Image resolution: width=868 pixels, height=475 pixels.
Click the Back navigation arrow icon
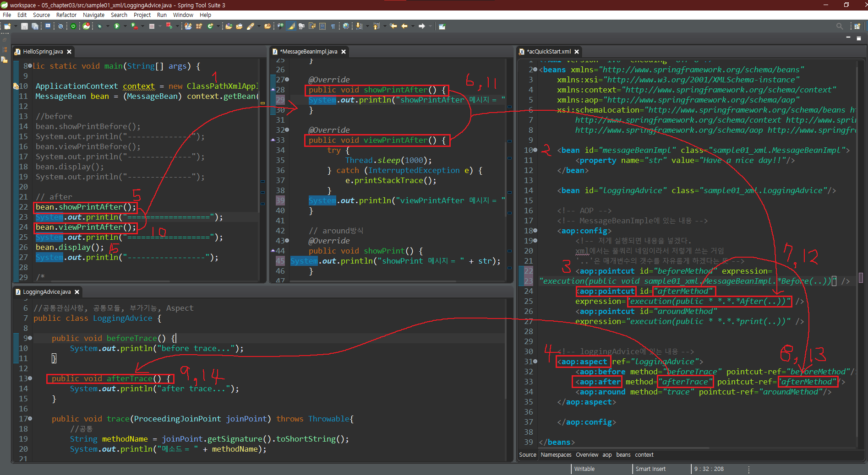pyautogui.click(x=404, y=27)
